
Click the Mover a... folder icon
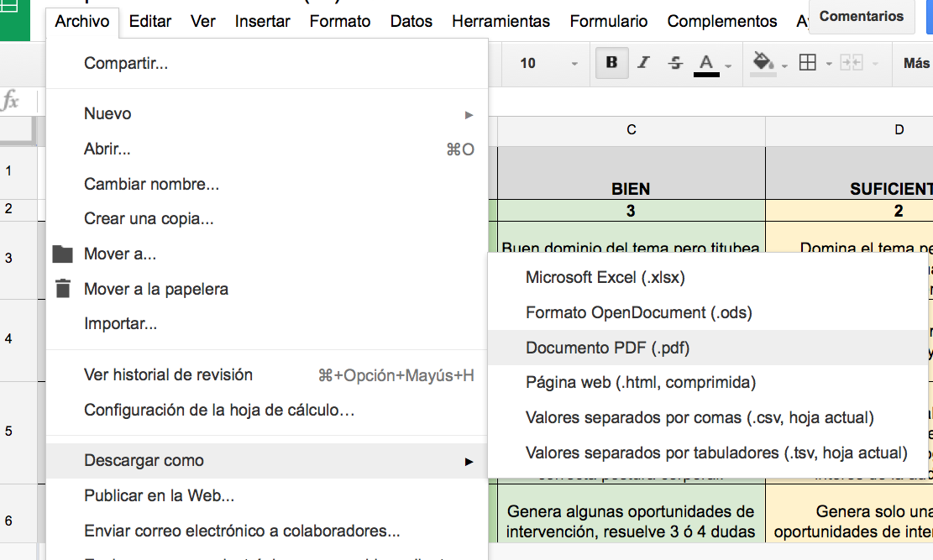[62, 254]
